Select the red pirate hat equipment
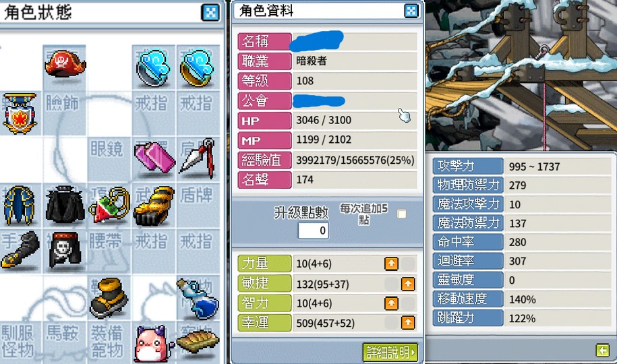The width and height of the screenshot is (617, 364). (65, 64)
